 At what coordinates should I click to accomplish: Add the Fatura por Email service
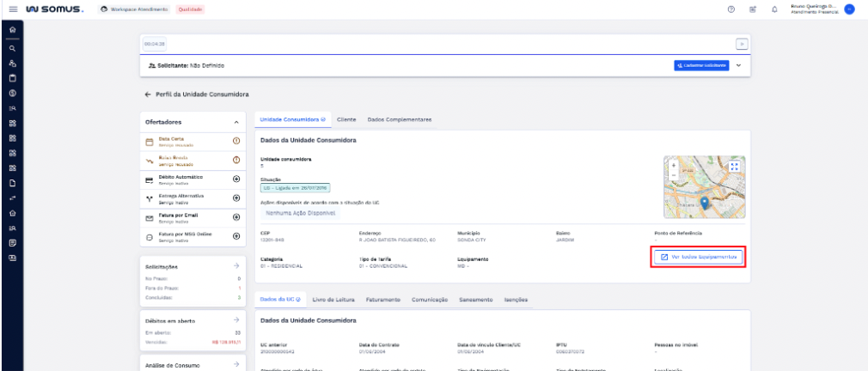(236, 217)
